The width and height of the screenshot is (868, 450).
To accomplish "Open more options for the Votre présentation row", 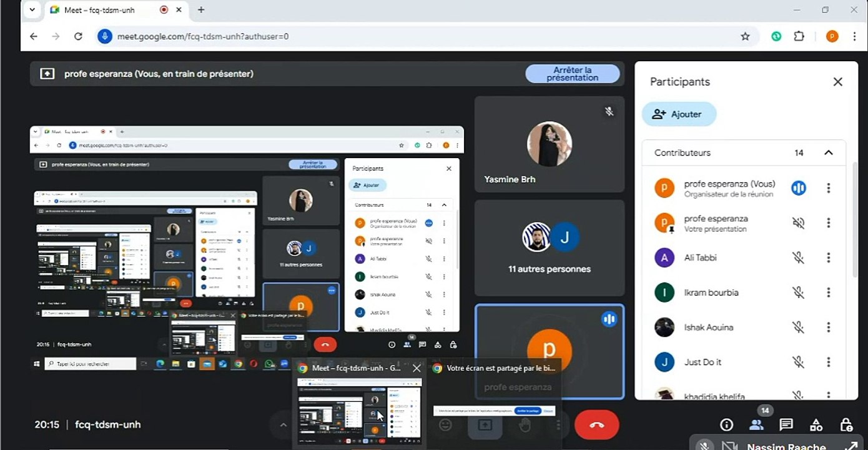I will click(x=829, y=222).
